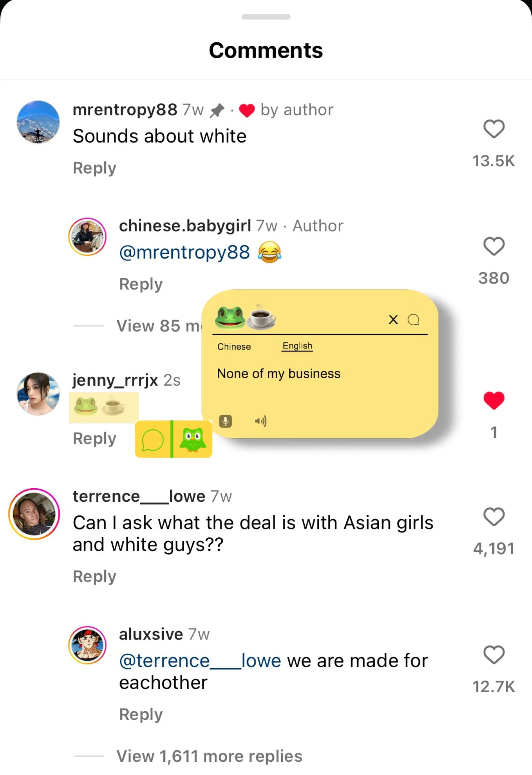Viewport: 532px width, 775px height.
Task: Select the English tab
Action: (297, 346)
